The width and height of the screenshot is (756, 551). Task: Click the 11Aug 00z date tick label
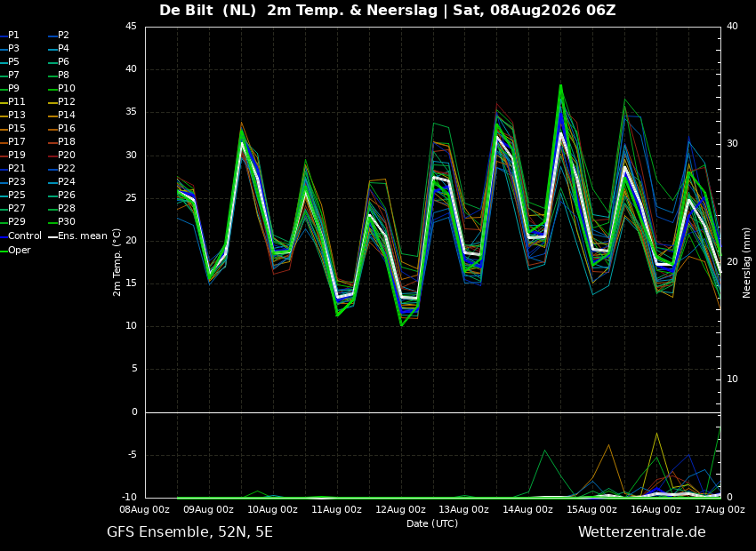pos(336,509)
